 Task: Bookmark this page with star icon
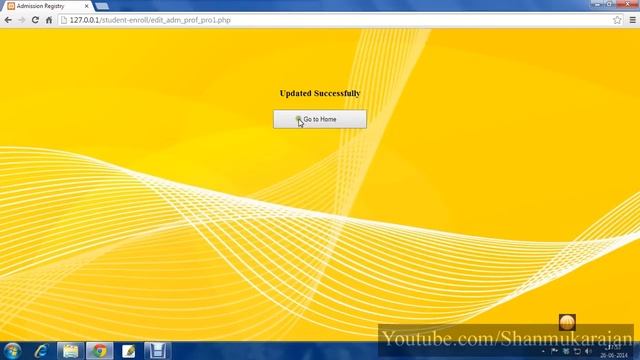pos(617,20)
